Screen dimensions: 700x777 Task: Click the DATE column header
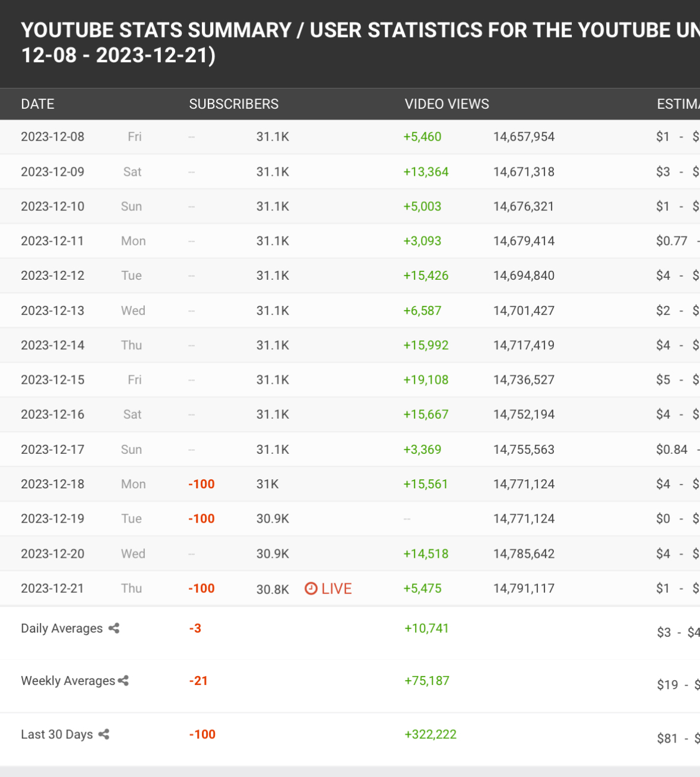37,104
